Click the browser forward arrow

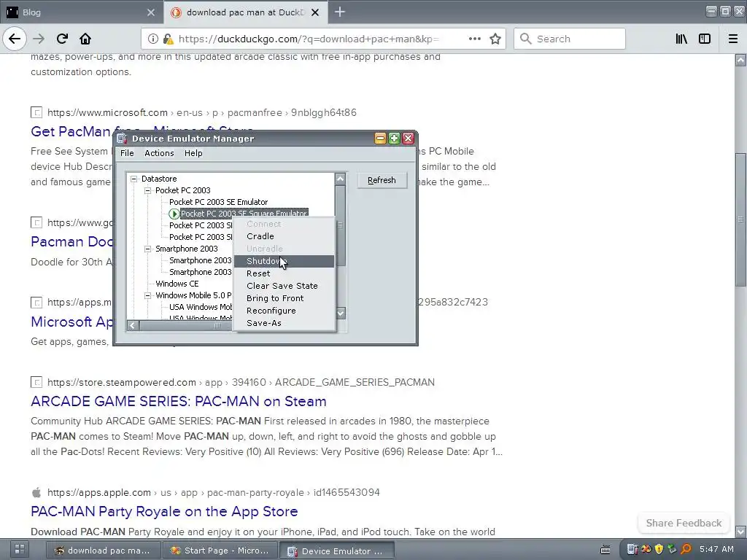point(39,39)
